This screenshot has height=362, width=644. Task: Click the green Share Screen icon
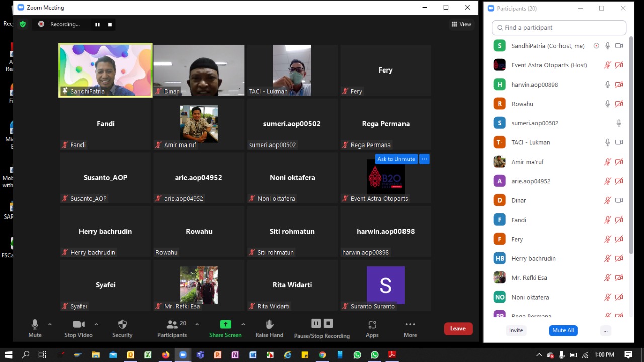pyautogui.click(x=225, y=324)
